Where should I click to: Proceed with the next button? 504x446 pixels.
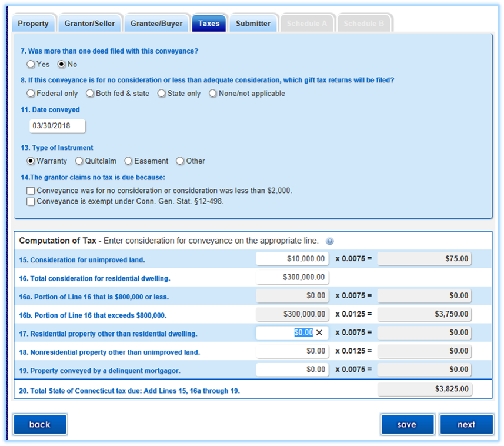[x=466, y=424]
